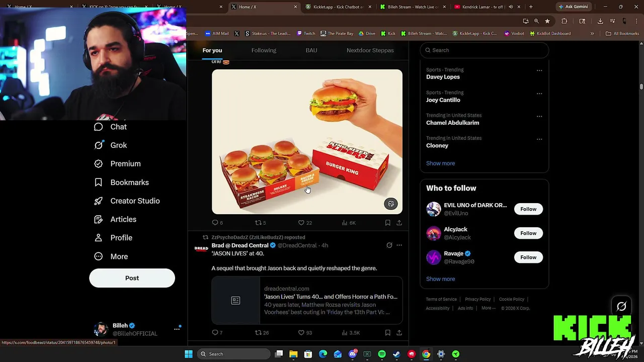Image resolution: width=644 pixels, height=362 pixels.
Task: Follow EVIL UNO of DARK OR... account
Action: pos(528,209)
